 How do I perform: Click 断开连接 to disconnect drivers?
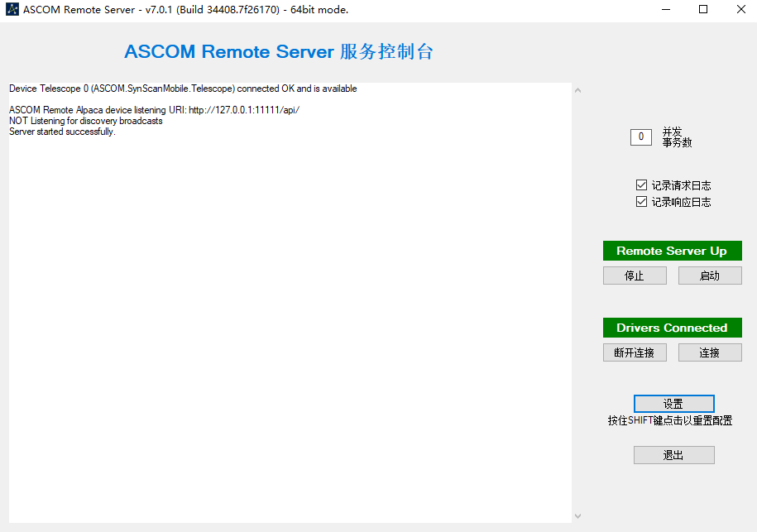pos(635,352)
